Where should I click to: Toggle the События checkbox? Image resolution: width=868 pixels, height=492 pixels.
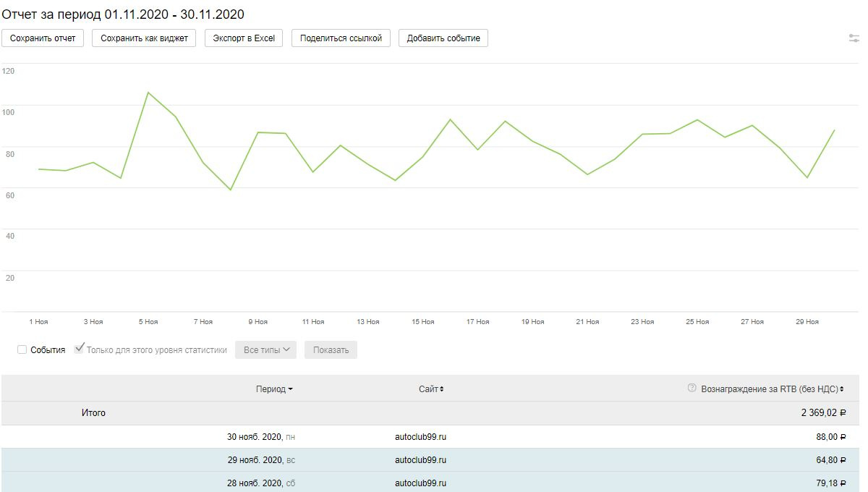coord(22,350)
